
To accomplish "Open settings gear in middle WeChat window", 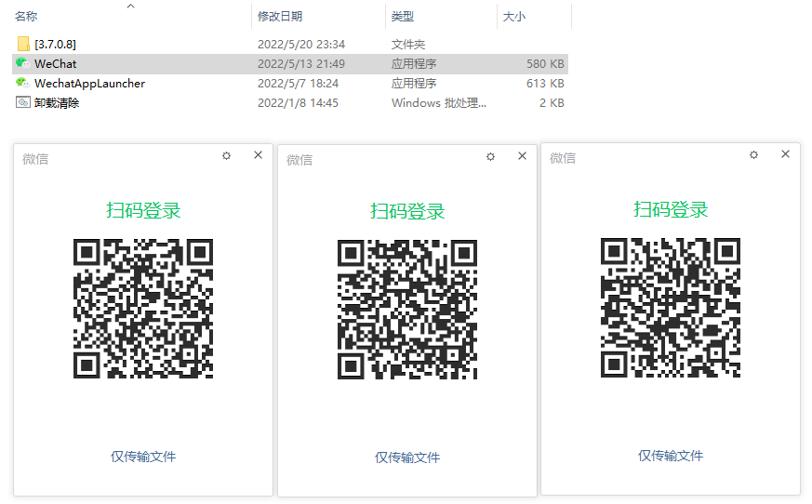I will click(490, 157).
